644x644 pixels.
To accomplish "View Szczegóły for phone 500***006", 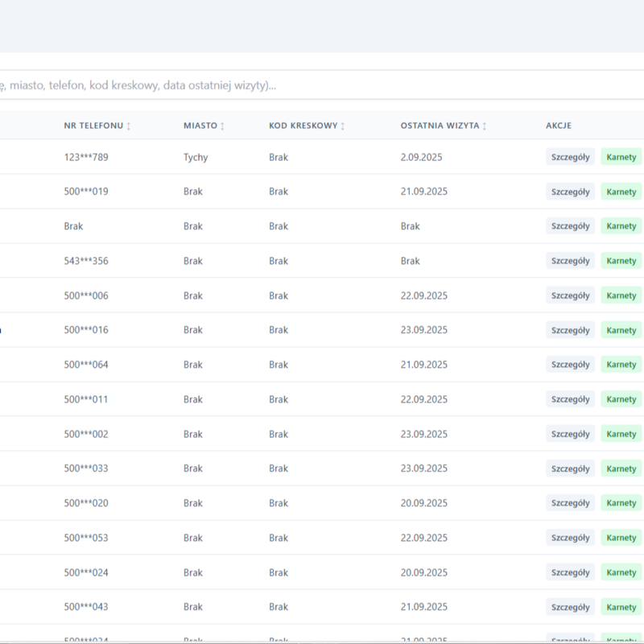I will tap(570, 295).
